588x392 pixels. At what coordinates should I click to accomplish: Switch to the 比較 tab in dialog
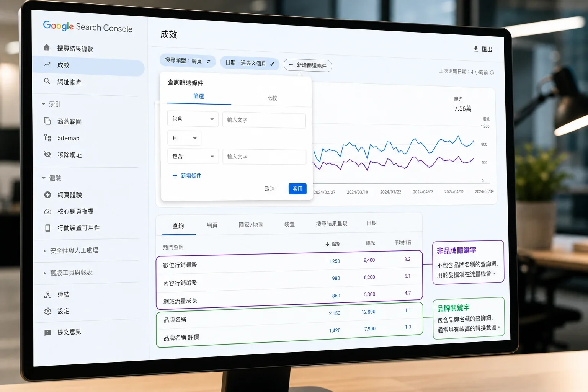point(272,98)
